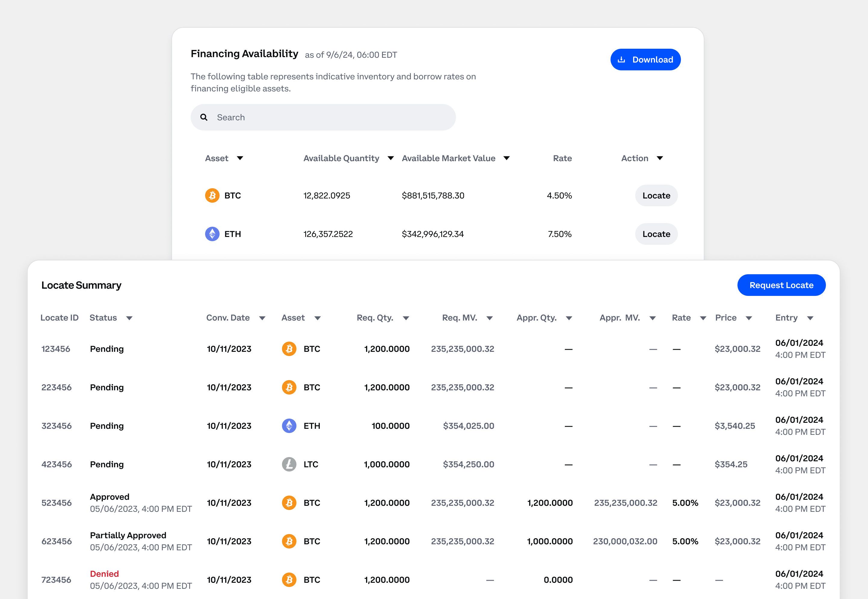Click Locate button for BTC row

click(656, 195)
